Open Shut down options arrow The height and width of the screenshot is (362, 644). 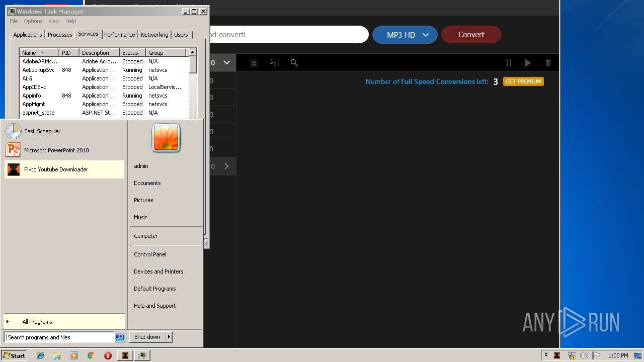pos(169,337)
